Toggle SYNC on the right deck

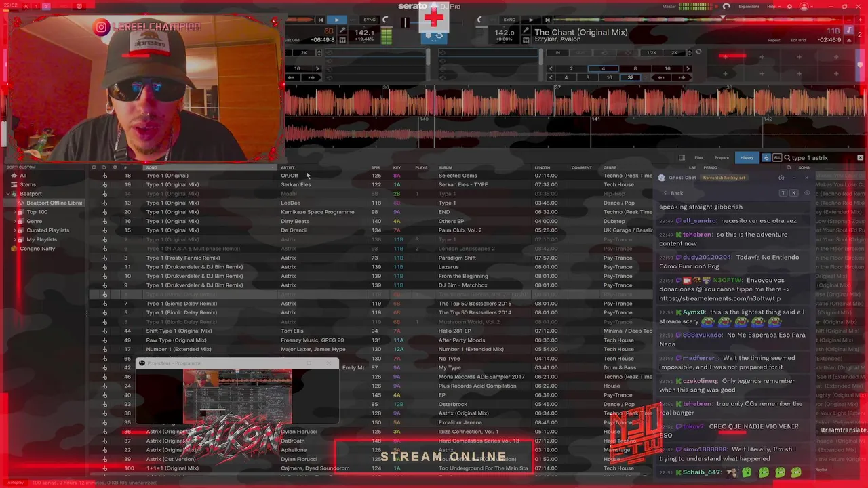(x=509, y=20)
